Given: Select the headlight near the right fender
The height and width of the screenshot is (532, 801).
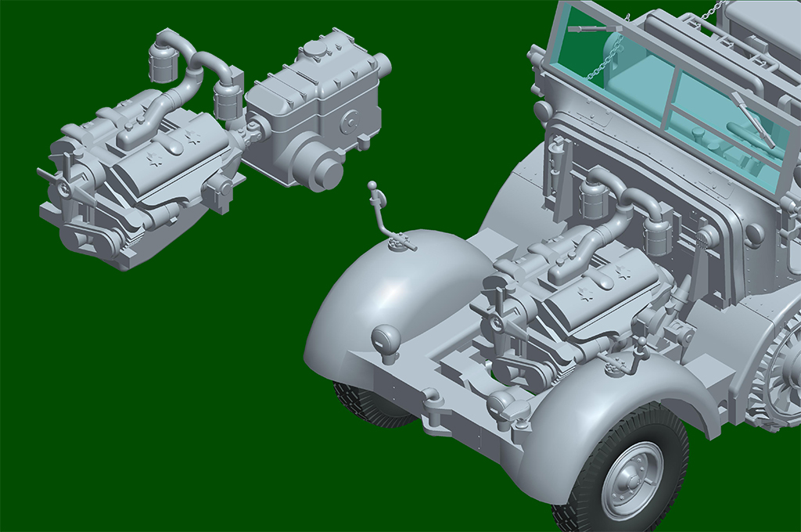Looking at the screenshot, I should pyautogui.click(x=508, y=407).
